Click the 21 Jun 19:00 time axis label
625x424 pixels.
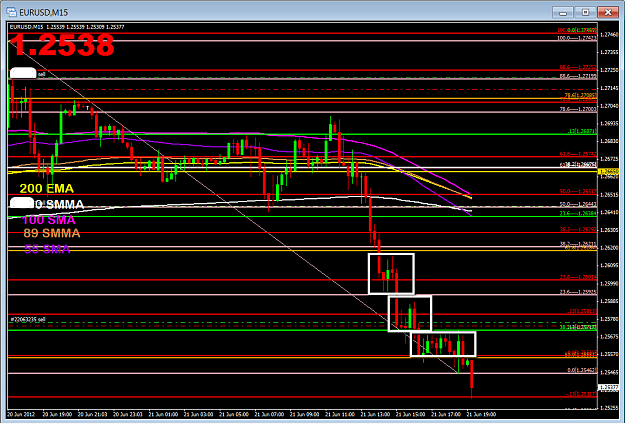(482, 414)
